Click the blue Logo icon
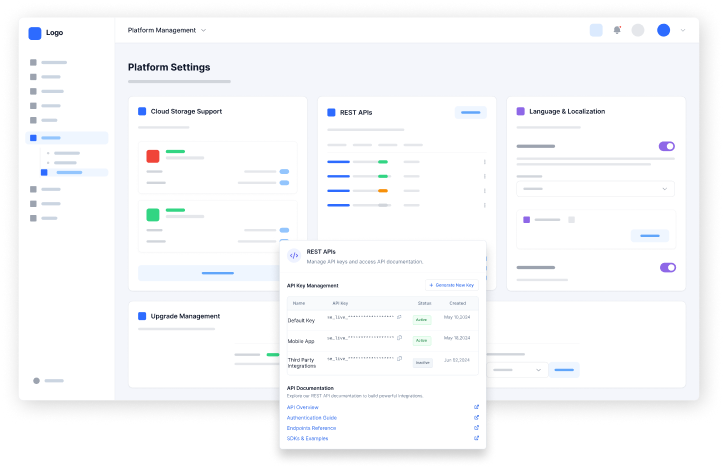This screenshot has height=468, width=724. pyautogui.click(x=35, y=33)
